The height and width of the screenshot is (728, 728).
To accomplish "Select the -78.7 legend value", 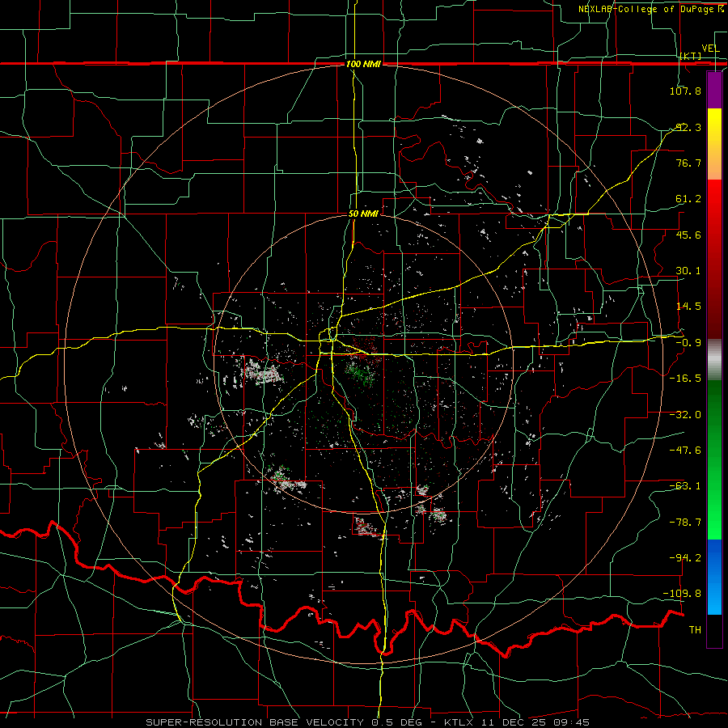I will point(685,523).
